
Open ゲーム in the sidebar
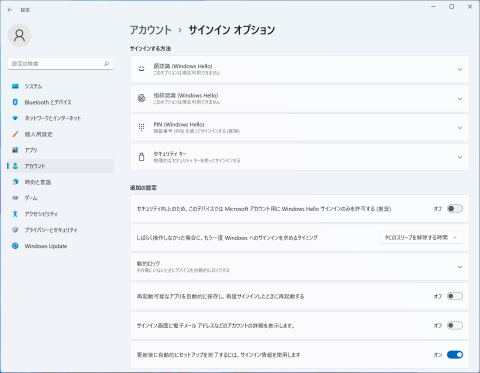(60, 198)
